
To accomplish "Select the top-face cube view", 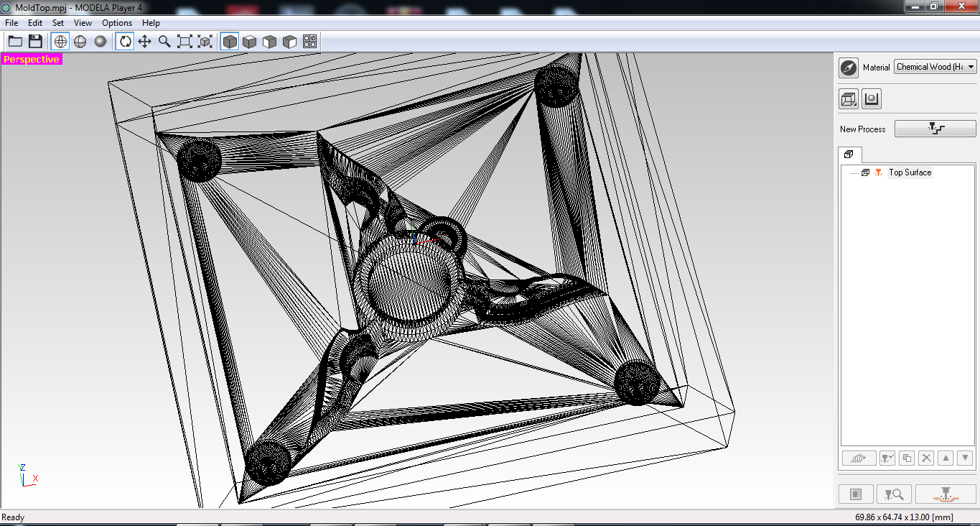I will [249, 42].
